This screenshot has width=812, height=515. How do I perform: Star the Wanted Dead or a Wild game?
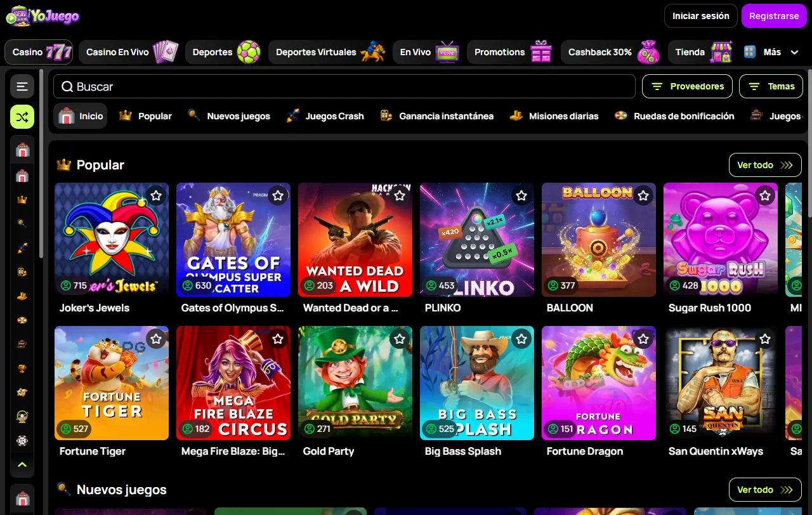click(400, 195)
